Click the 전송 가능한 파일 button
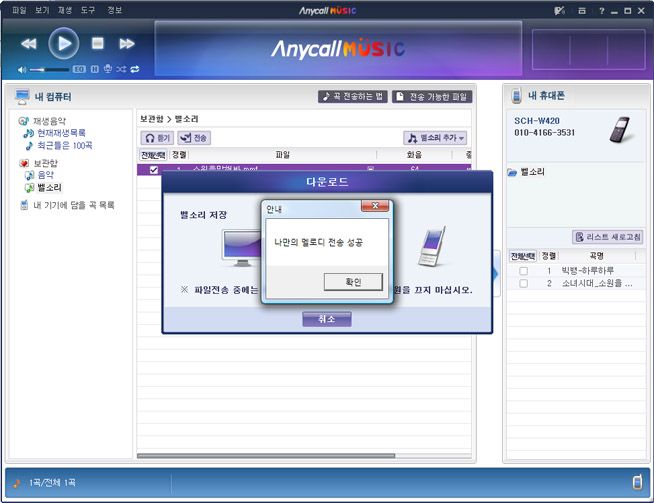The height and width of the screenshot is (503, 654). pyautogui.click(x=432, y=97)
